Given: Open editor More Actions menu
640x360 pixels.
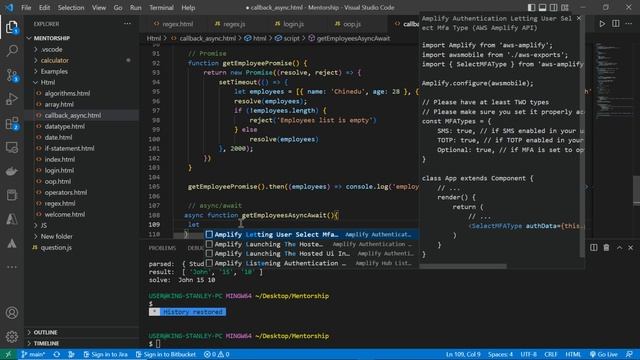Looking at the screenshot, I should 629,24.
